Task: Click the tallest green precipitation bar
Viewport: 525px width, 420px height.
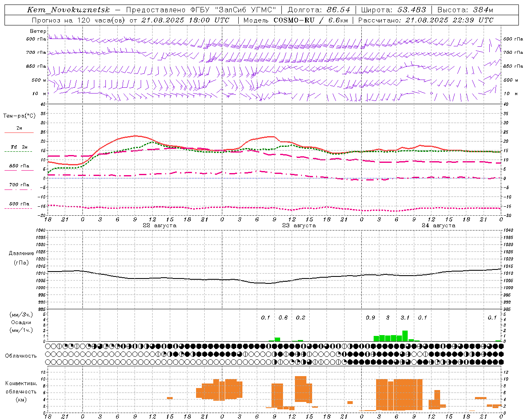Action: click(x=405, y=336)
